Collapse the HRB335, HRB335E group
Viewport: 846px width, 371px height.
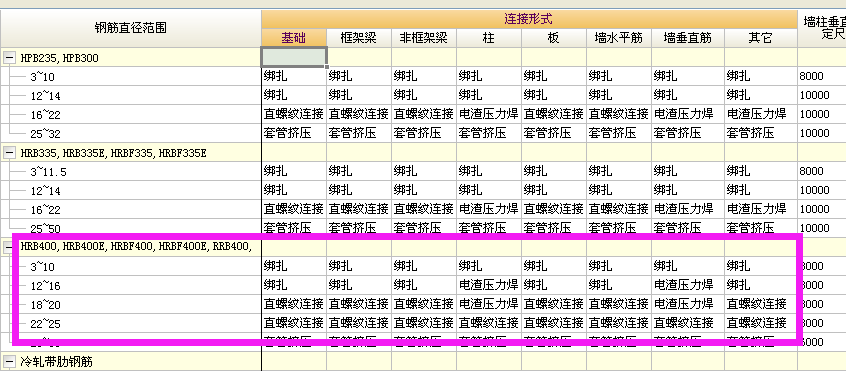click(9, 153)
